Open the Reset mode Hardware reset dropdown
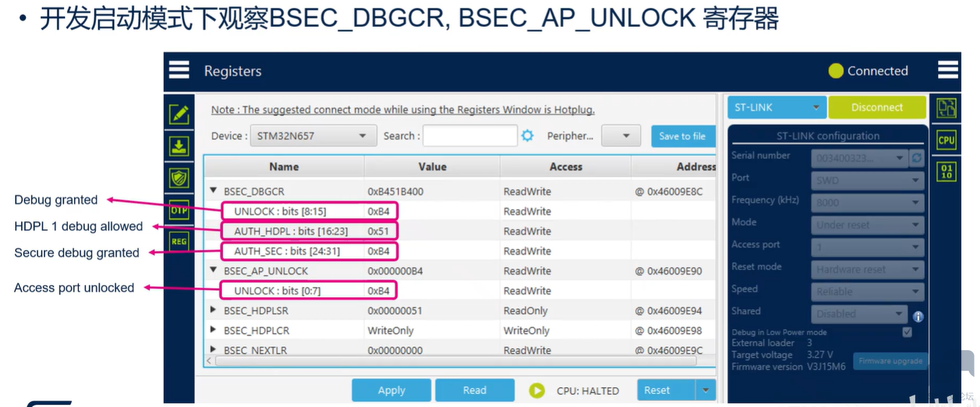 tap(868, 269)
